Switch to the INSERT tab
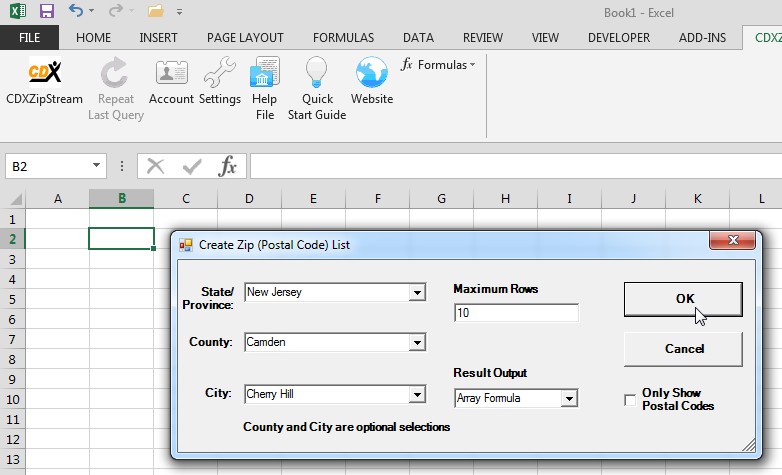 click(158, 37)
